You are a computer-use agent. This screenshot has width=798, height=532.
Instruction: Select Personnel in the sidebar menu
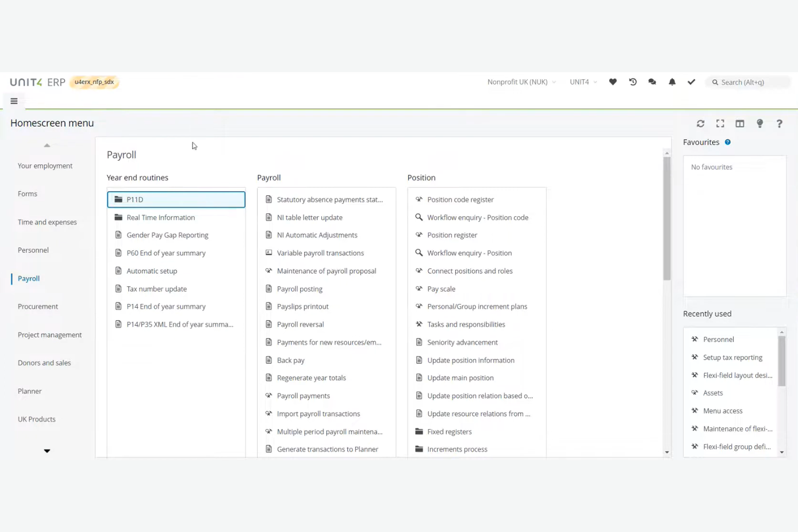(33, 250)
